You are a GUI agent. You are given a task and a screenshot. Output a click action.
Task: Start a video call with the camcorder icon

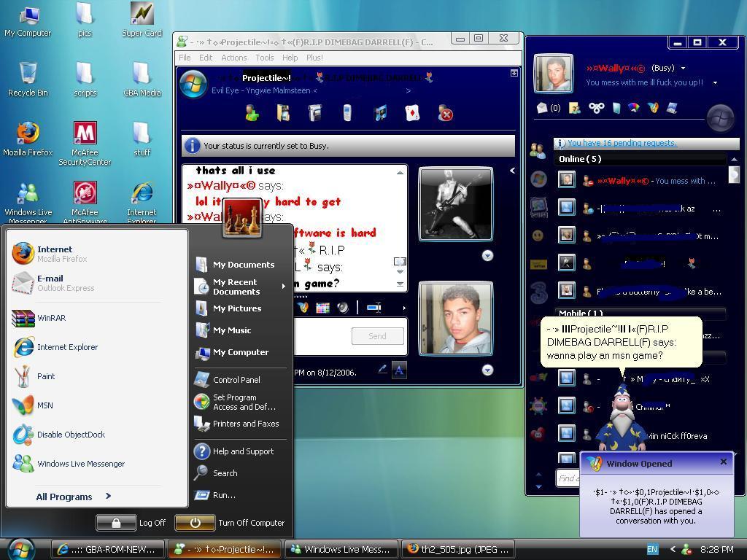pyautogui.click(x=315, y=113)
